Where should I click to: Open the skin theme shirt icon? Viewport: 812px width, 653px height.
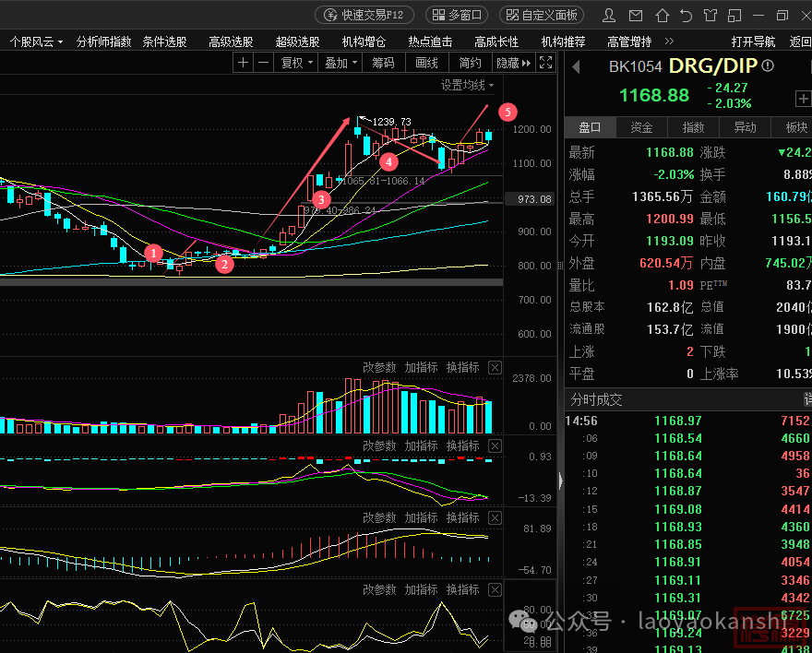click(x=710, y=16)
